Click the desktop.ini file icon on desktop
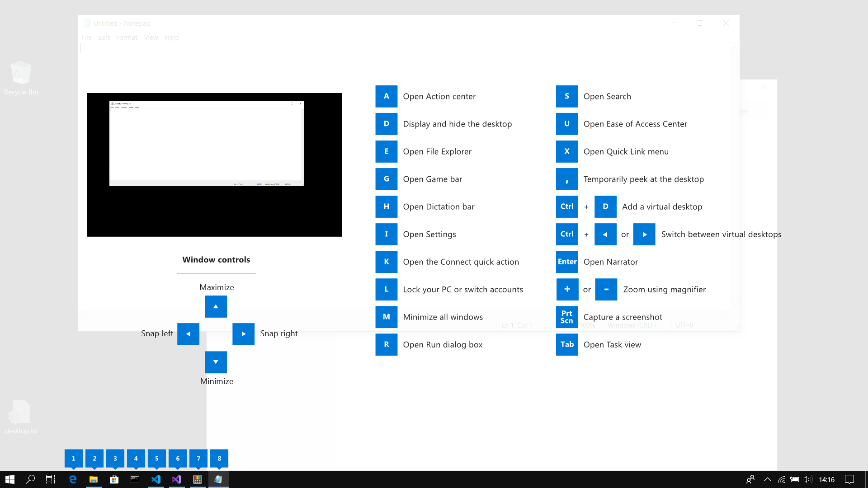 (20, 413)
